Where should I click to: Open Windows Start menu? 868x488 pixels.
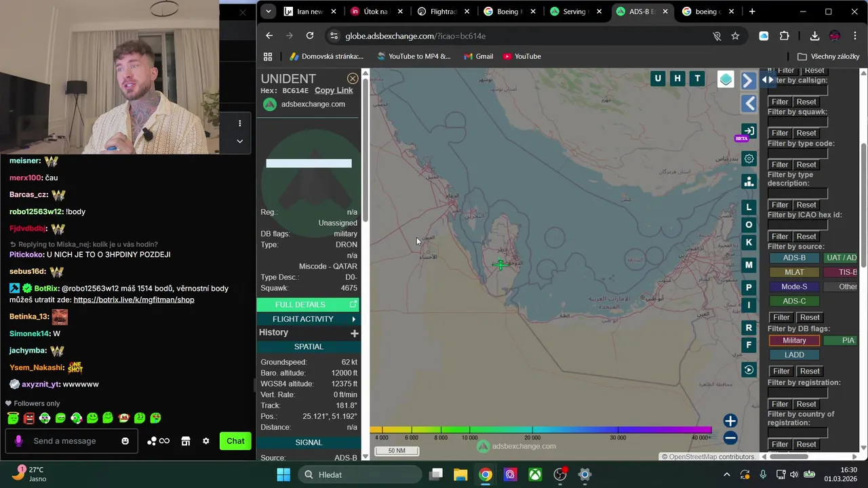click(x=283, y=474)
